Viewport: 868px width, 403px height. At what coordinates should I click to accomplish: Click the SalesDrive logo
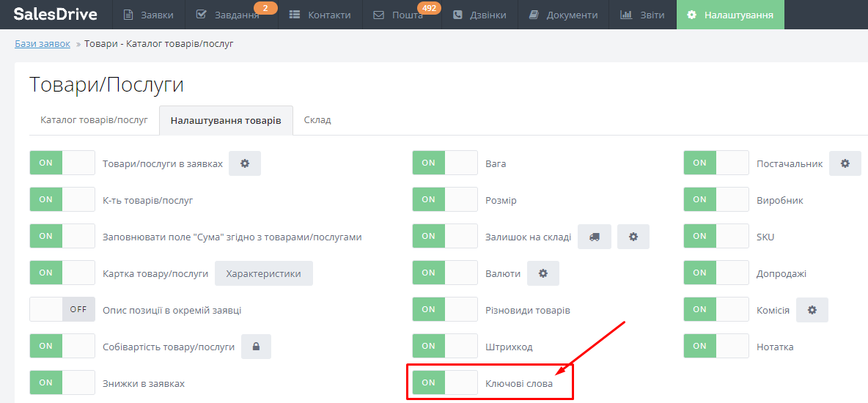(x=55, y=14)
